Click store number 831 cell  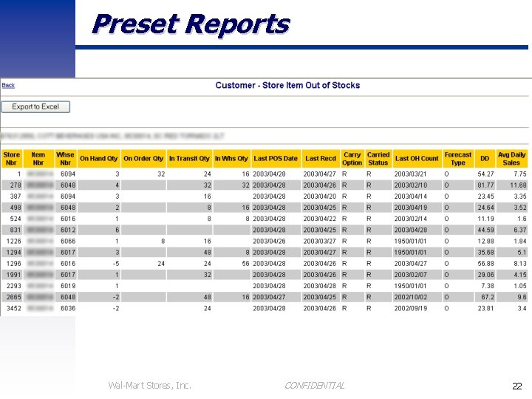(x=12, y=230)
